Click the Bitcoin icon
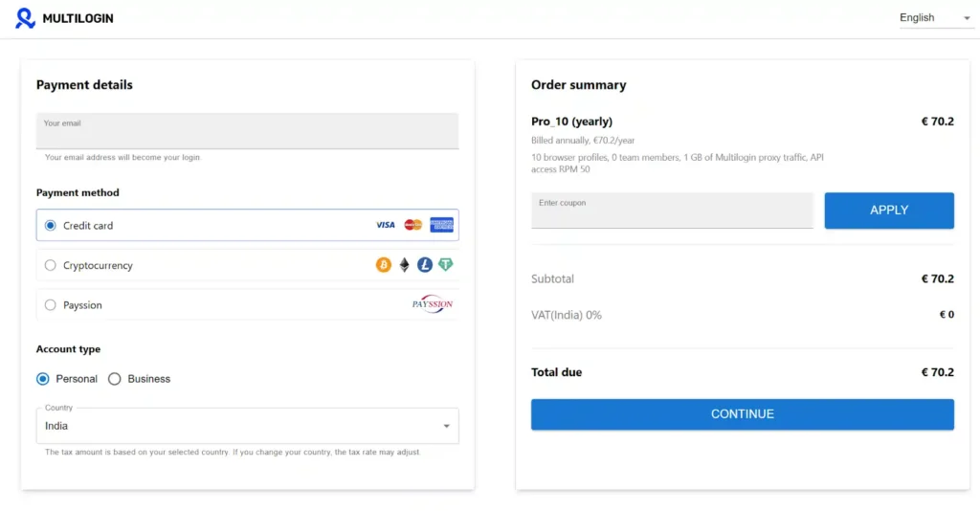The height and width of the screenshot is (511, 980). 384,265
